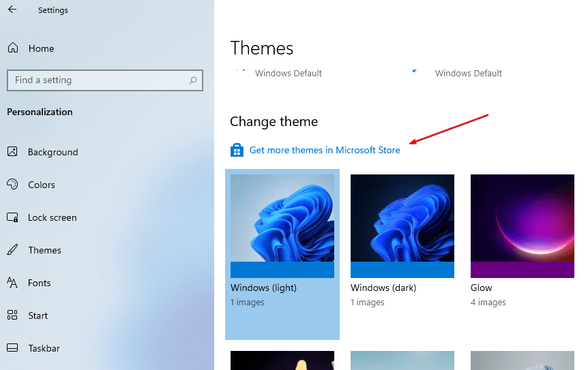The image size is (588, 370).
Task: Click the Windows (dark) theme name
Action: coord(383,288)
